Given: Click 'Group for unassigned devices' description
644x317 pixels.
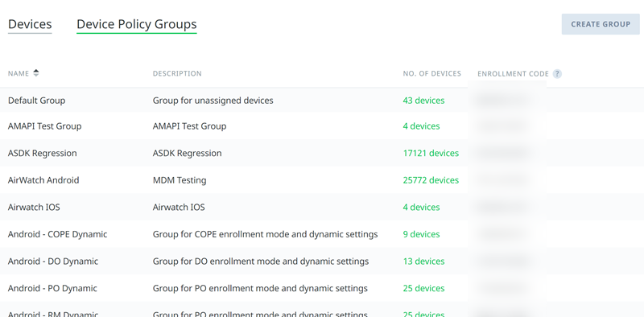Looking at the screenshot, I should (x=213, y=101).
